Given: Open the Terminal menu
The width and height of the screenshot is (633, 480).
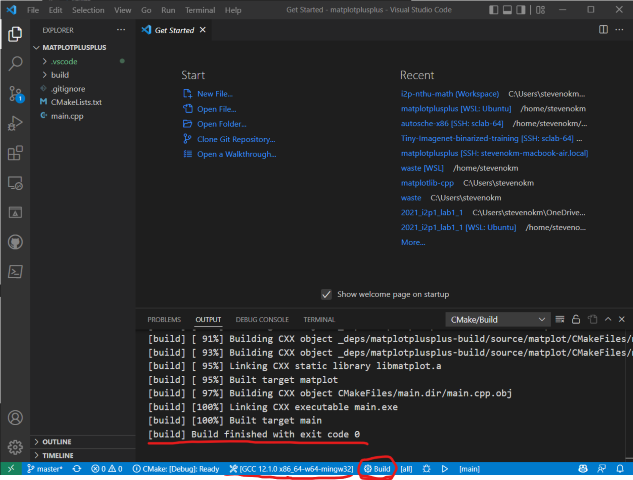Looking at the screenshot, I should tap(200, 10).
